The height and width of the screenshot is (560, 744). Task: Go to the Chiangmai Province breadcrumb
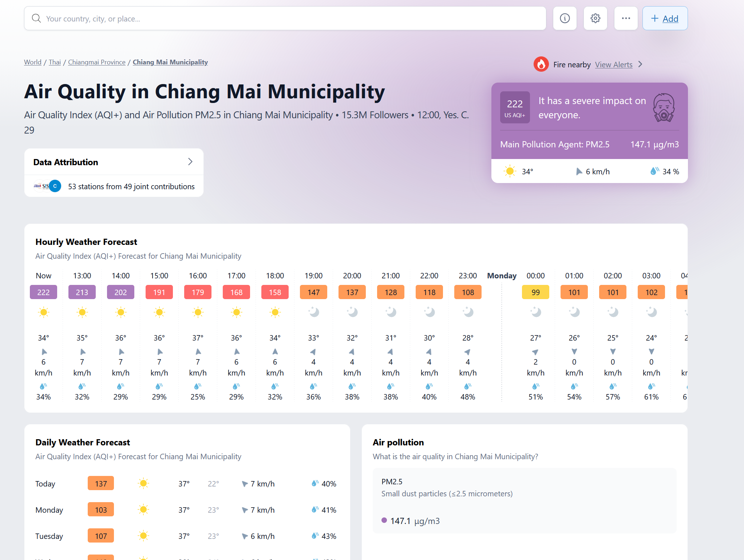96,62
